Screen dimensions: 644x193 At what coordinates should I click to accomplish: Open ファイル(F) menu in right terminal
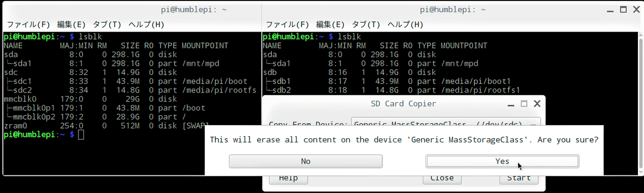tap(287, 24)
